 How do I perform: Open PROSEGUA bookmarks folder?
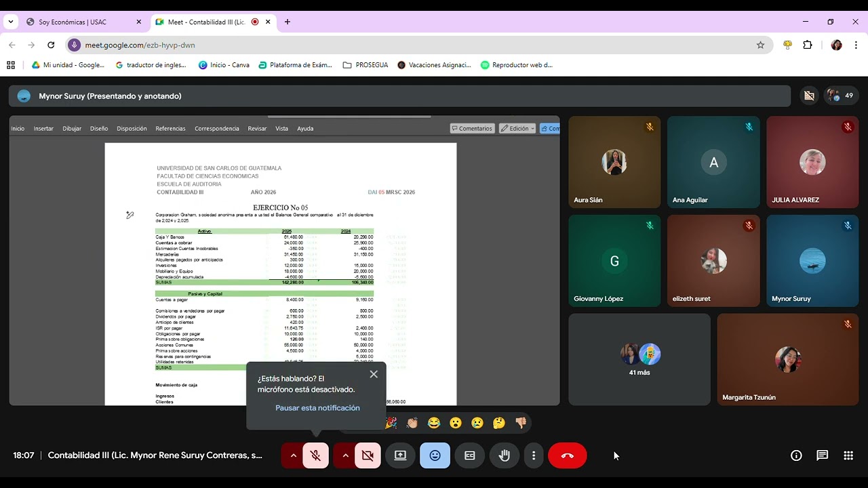[x=366, y=65]
